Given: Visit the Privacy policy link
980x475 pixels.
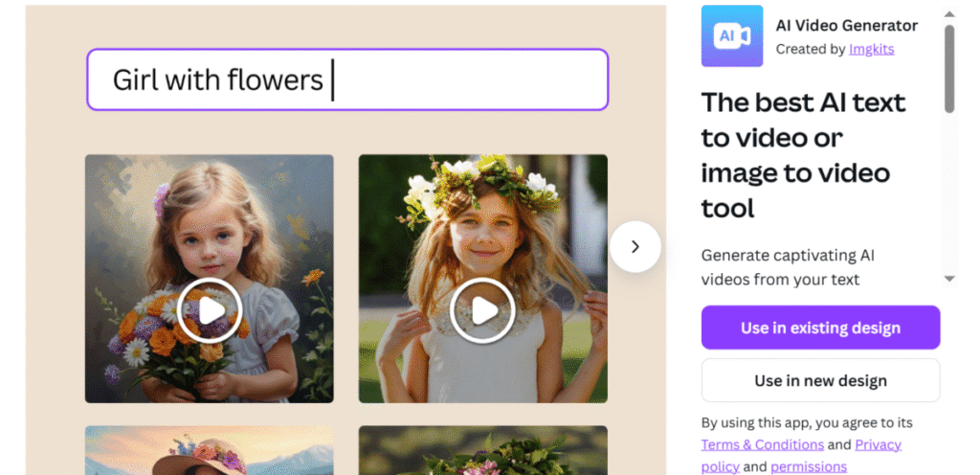Looking at the screenshot, I should (878, 444).
